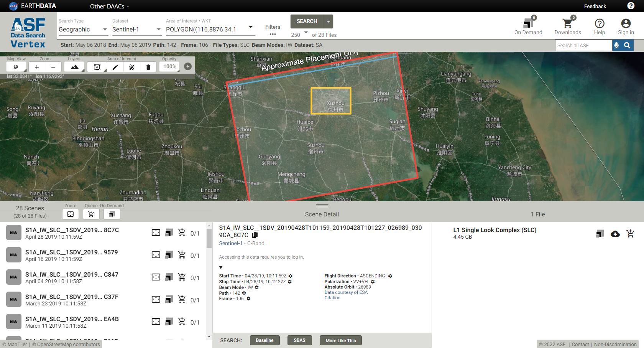The height and width of the screenshot is (348, 644).
Task: Click the SEARCH button
Action: [x=307, y=21]
